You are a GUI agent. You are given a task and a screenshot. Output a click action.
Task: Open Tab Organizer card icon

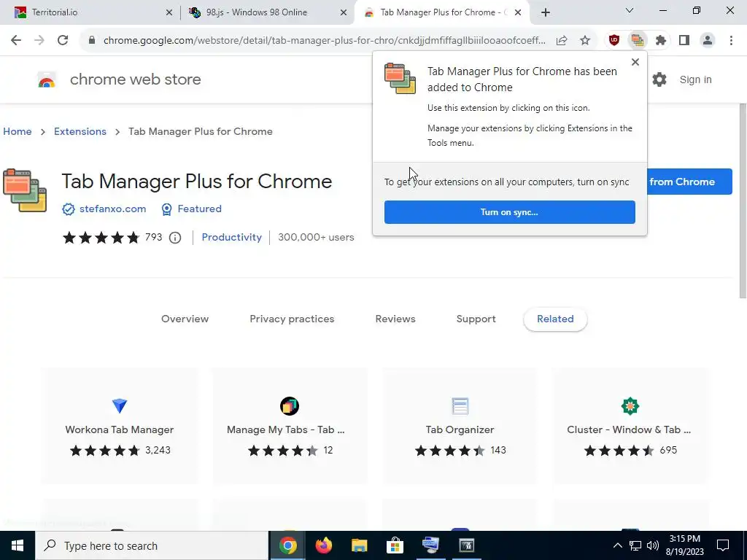460,406
